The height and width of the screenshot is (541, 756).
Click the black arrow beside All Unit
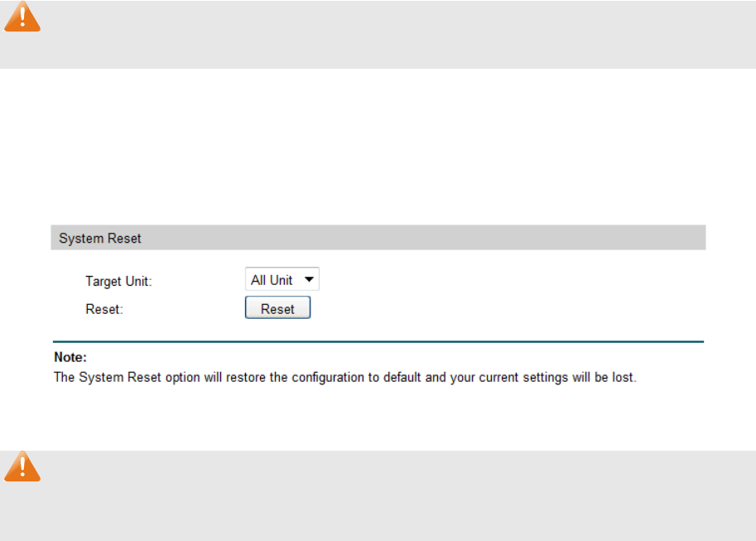point(309,280)
